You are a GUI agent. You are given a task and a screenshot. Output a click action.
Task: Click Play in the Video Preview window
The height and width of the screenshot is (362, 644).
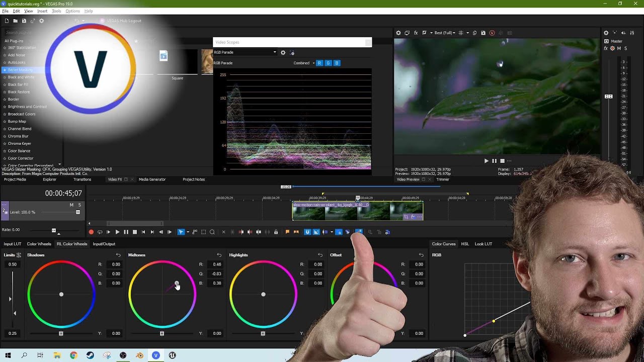point(486,161)
